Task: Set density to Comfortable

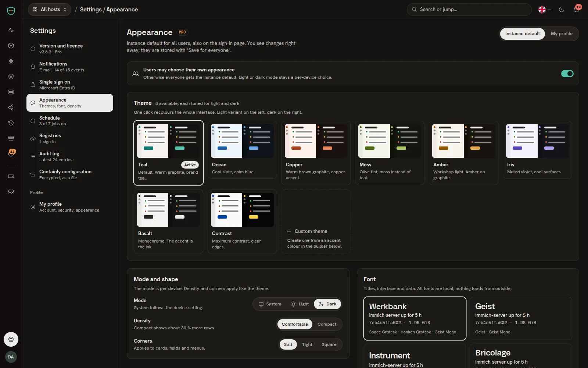Action: (x=295, y=324)
